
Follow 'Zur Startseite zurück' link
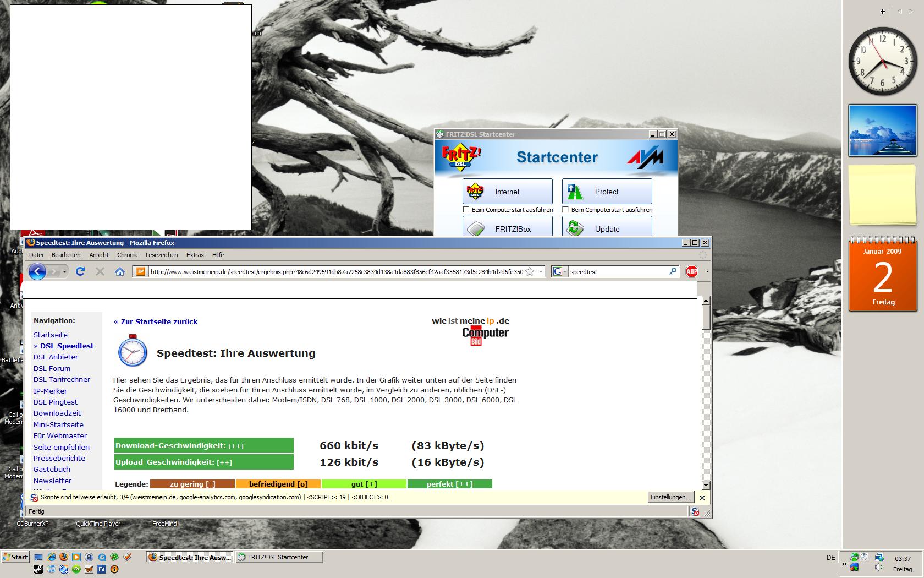[x=156, y=321]
